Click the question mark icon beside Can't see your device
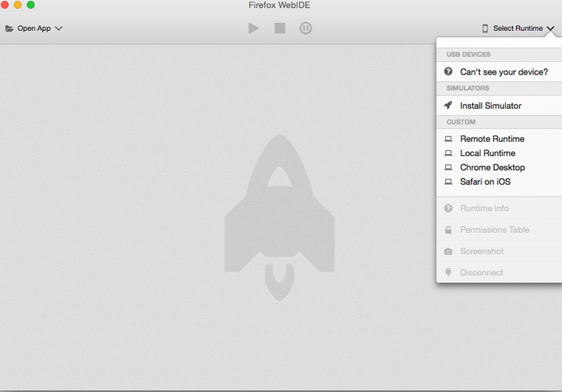The image size is (562, 392). (448, 71)
